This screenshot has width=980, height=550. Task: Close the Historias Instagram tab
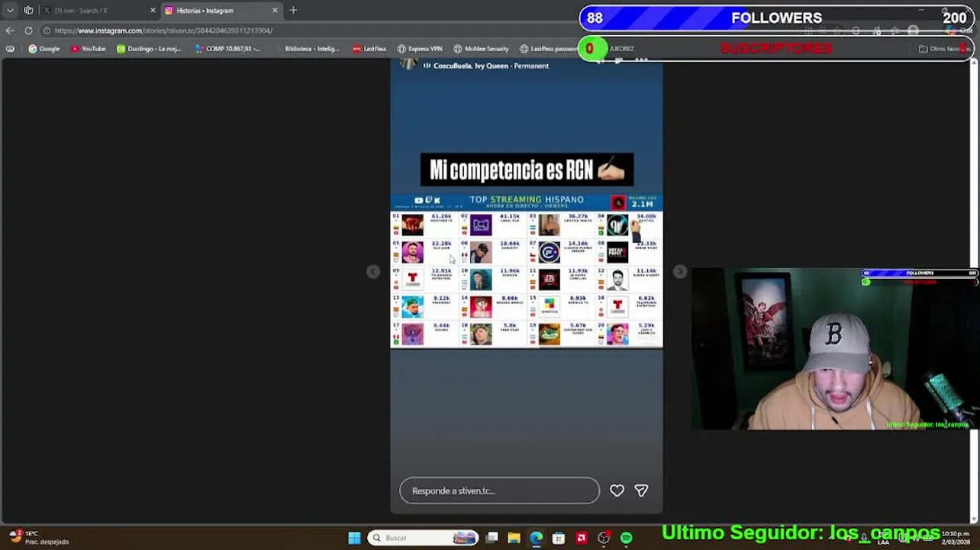click(x=275, y=11)
